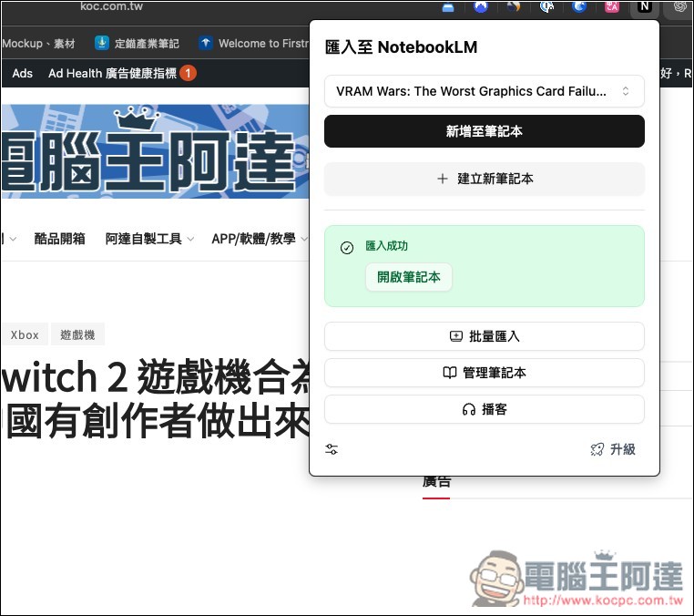Open Ad Health 廣告健康指標 in the admin bar

coord(112,73)
